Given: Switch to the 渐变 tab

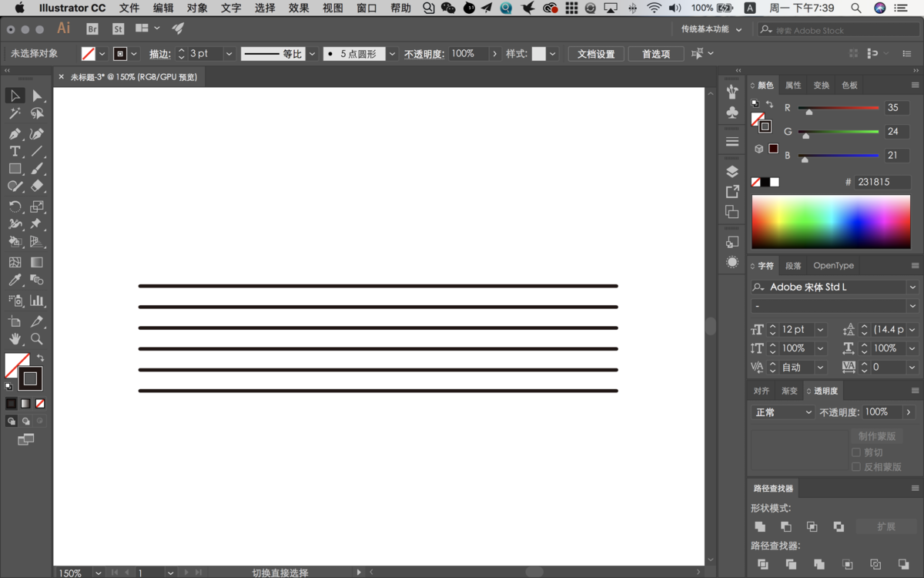Looking at the screenshot, I should [x=789, y=391].
